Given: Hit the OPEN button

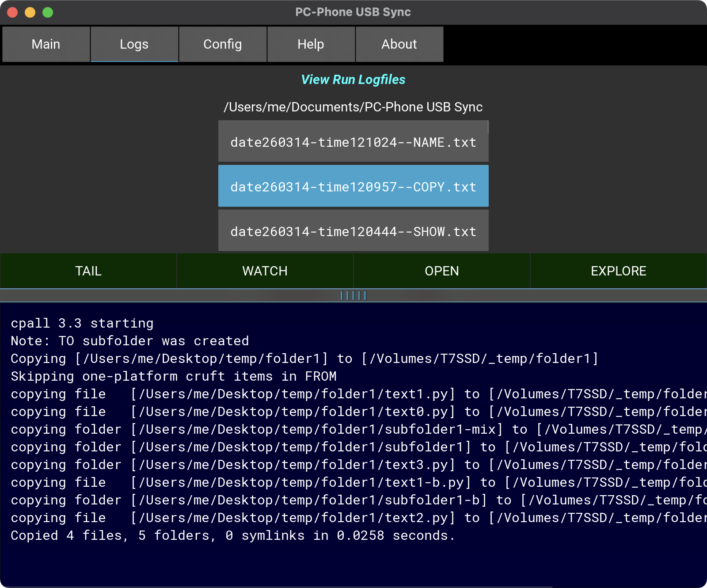Looking at the screenshot, I should [442, 271].
